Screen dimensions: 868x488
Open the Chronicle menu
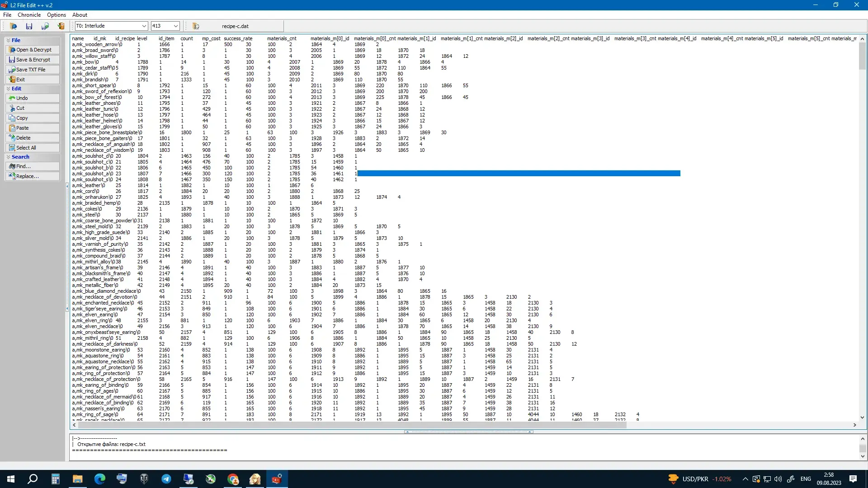pos(29,15)
